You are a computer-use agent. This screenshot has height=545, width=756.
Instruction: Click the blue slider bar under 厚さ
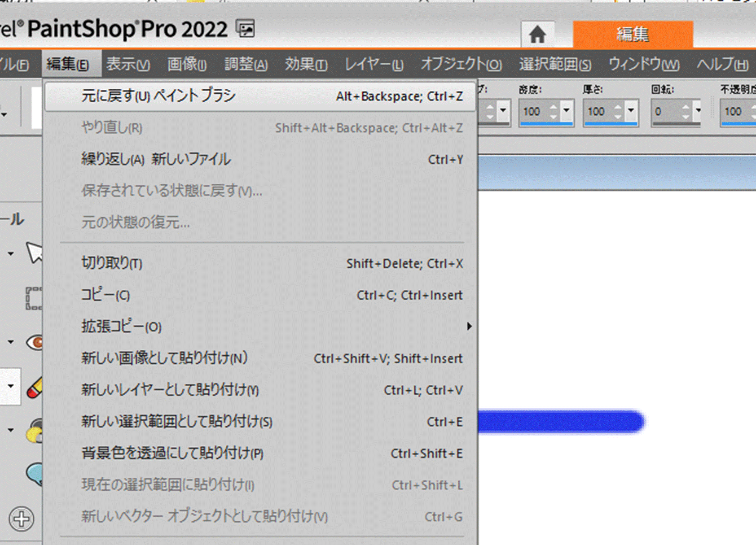tap(611, 123)
